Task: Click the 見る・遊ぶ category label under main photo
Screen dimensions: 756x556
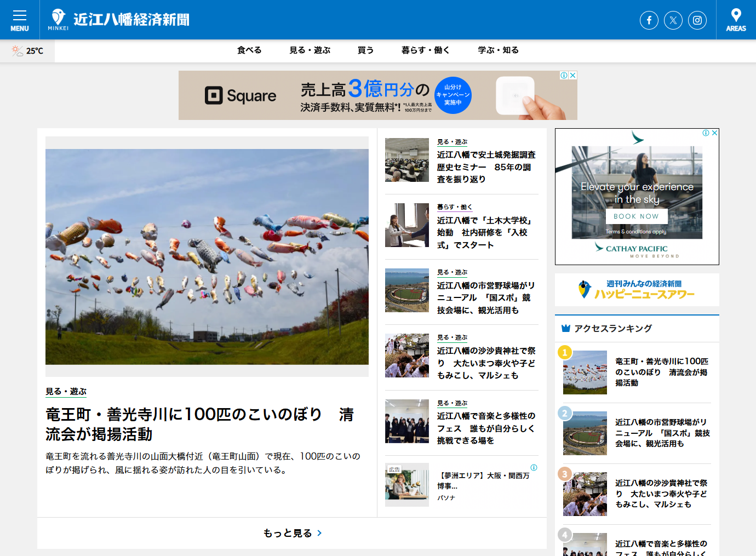Action: coord(66,392)
